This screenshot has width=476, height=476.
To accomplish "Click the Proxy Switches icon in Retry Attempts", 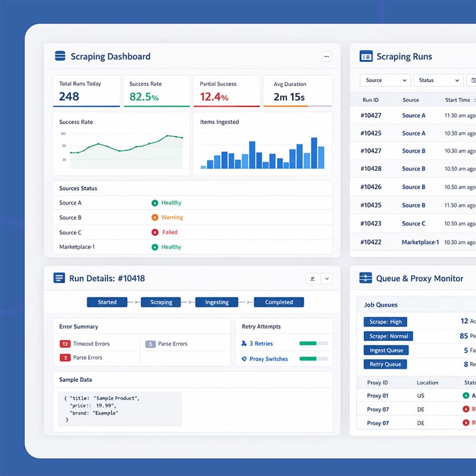I will click(244, 358).
